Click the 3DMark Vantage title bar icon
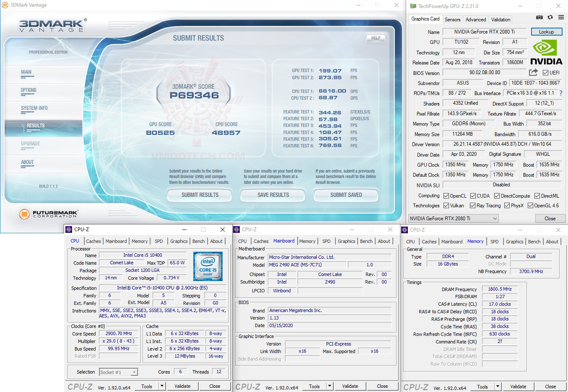 click(5, 5)
